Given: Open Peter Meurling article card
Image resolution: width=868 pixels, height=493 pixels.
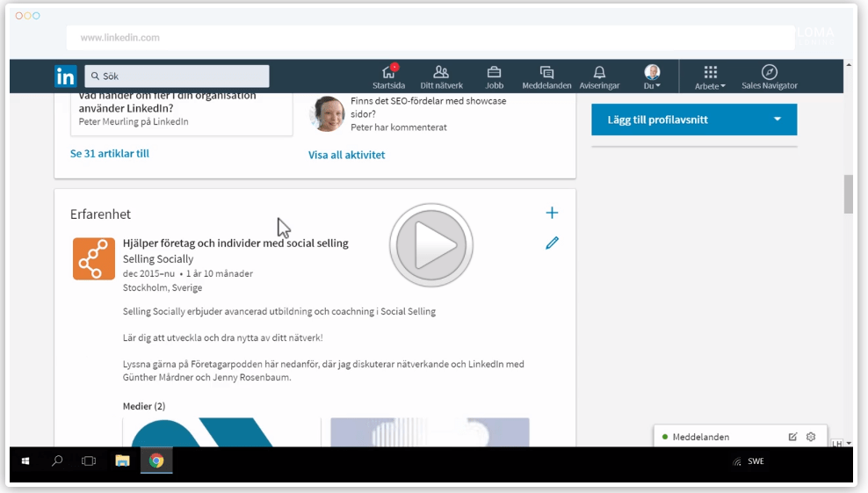Looking at the screenshot, I should coord(182,113).
